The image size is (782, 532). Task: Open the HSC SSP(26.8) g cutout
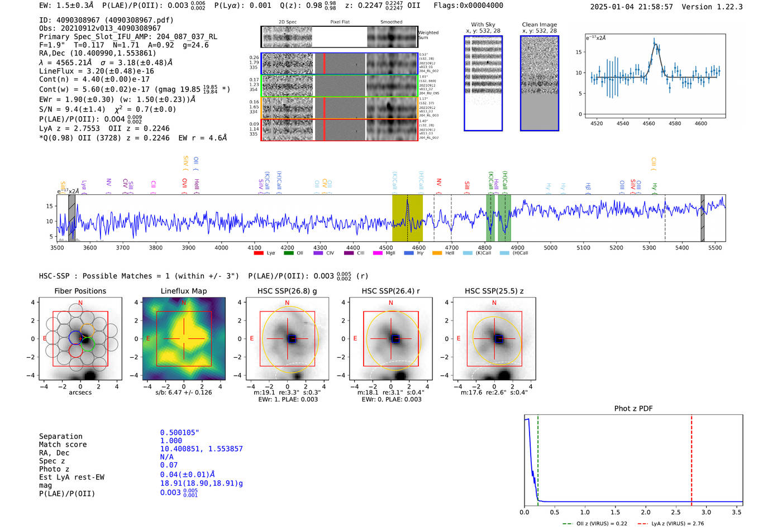pos(287,339)
